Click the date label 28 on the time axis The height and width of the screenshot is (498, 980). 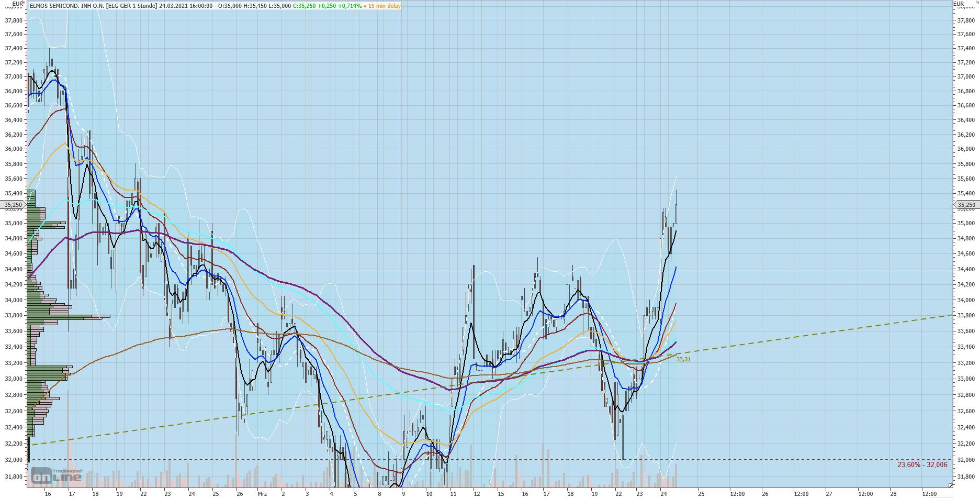point(893,493)
